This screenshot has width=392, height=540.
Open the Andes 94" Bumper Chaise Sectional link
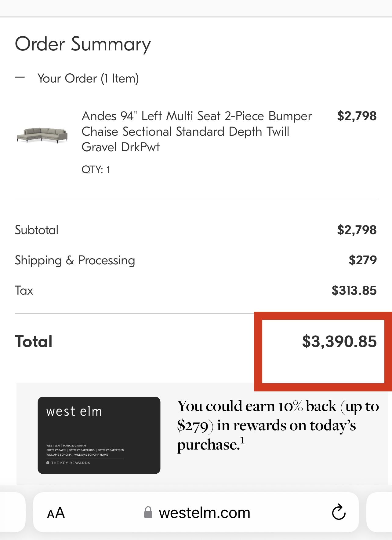[x=197, y=131]
